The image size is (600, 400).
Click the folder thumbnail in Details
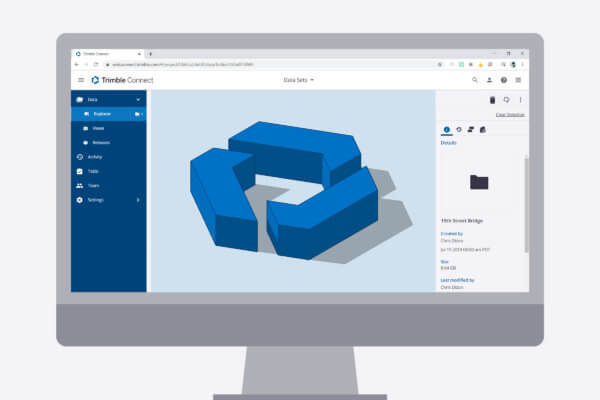click(x=480, y=181)
